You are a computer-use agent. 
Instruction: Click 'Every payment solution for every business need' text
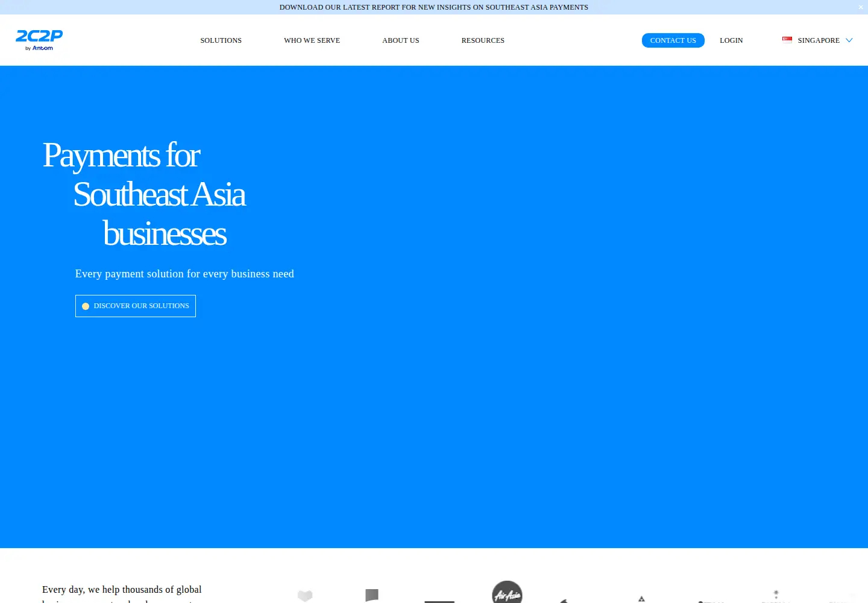point(184,274)
